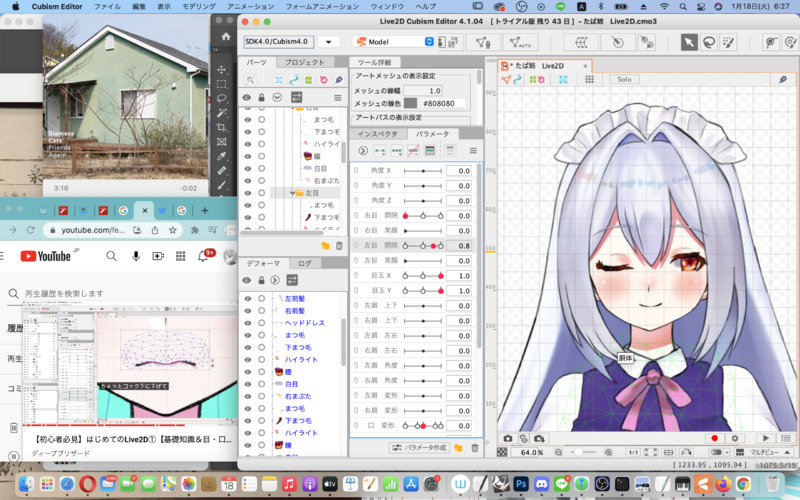Zoom in canvas with magnifier plus icon
The image size is (800, 500).
(x=608, y=452)
